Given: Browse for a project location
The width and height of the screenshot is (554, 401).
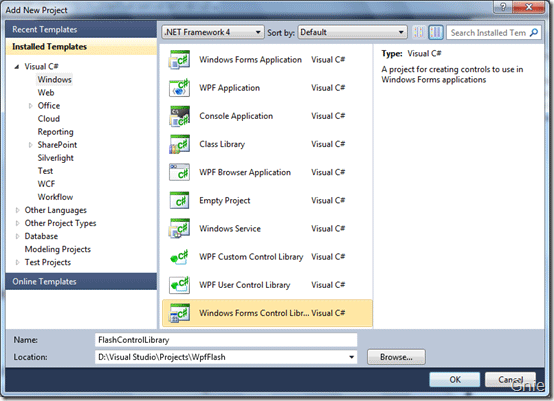Looking at the screenshot, I should (396, 357).
